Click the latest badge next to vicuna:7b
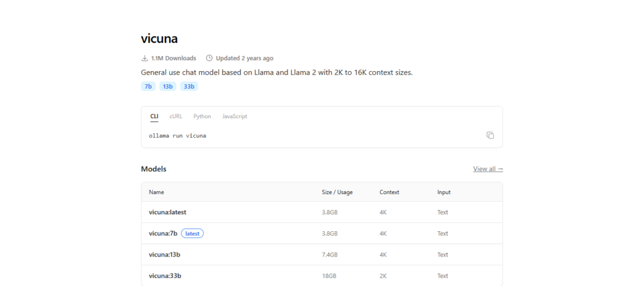 pyautogui.click(x=192, y=233)
